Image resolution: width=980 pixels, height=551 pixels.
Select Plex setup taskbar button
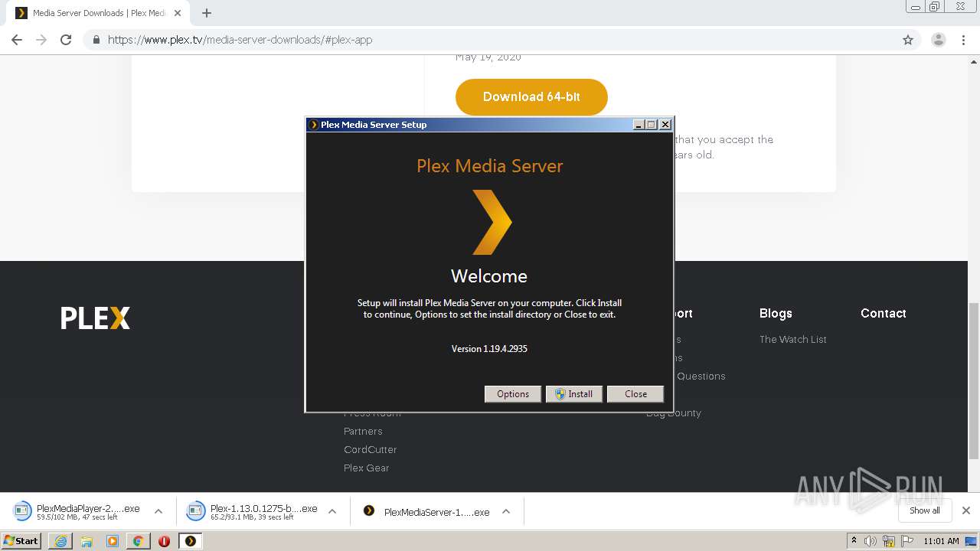click(x=191, y=540)
